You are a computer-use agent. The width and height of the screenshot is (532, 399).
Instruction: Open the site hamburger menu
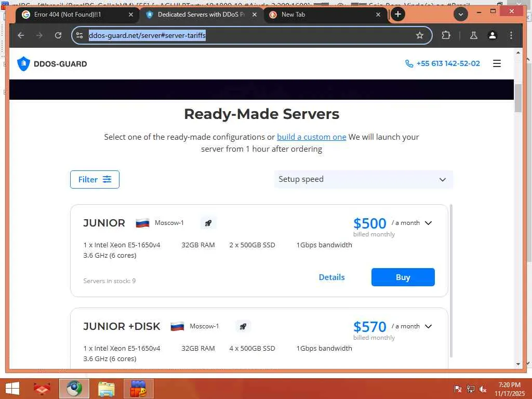(x=497, y=63)
